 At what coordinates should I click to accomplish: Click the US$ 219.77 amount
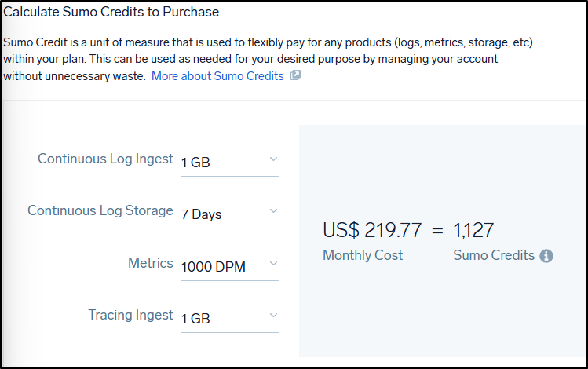click(371, 230)
